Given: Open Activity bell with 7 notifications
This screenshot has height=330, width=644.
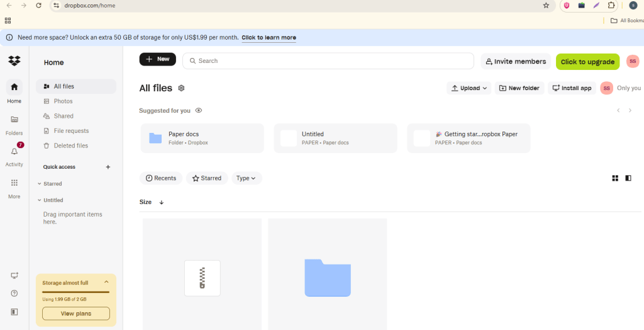Looking at the screenshot, I should (14, 151).
